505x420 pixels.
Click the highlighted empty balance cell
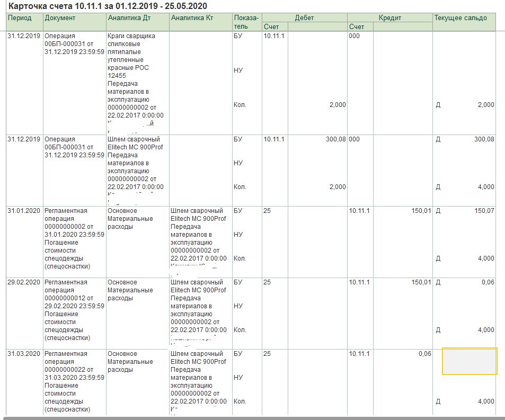(x=469, y=361)
